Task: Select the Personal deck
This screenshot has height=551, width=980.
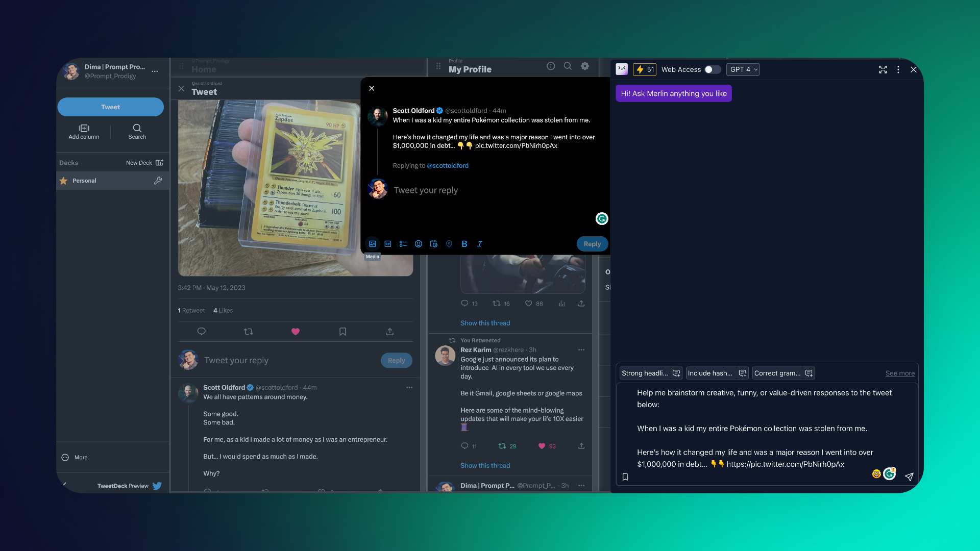Action: pos(112,181)
